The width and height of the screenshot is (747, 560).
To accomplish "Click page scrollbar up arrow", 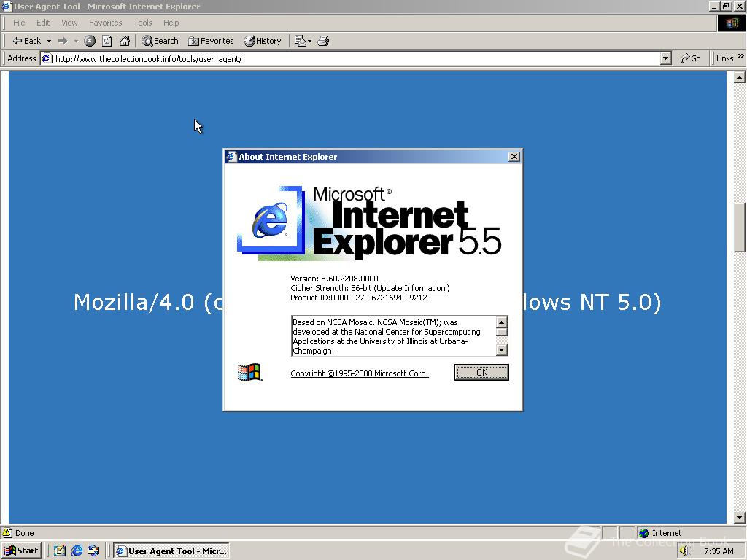I will 740,77.
